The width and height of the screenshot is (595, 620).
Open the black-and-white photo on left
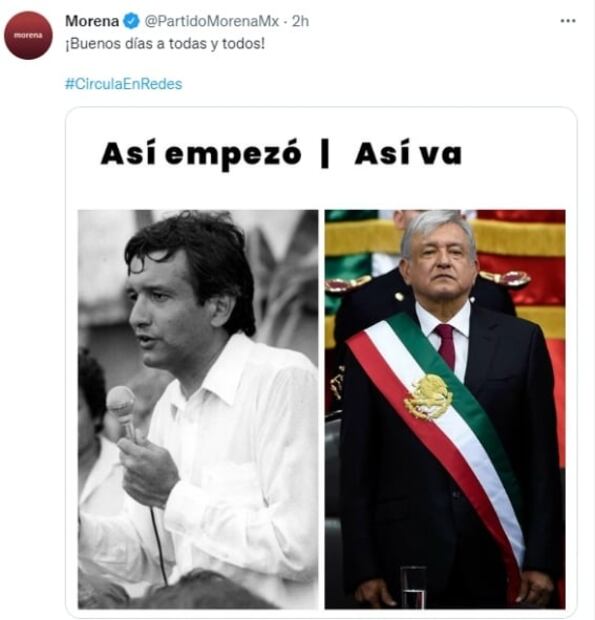(198, 409)
